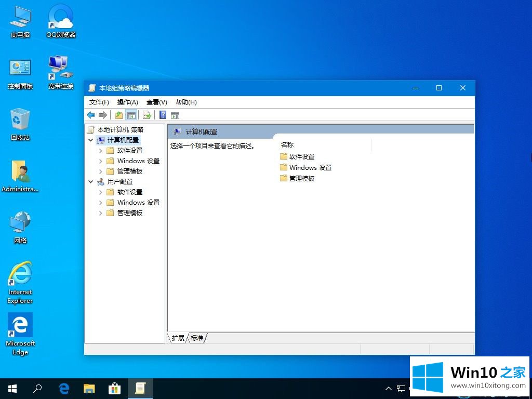Click the up one level folder icon
This screenshot has width=532, height=399.
pyautogui.click(x=119, y=115)
